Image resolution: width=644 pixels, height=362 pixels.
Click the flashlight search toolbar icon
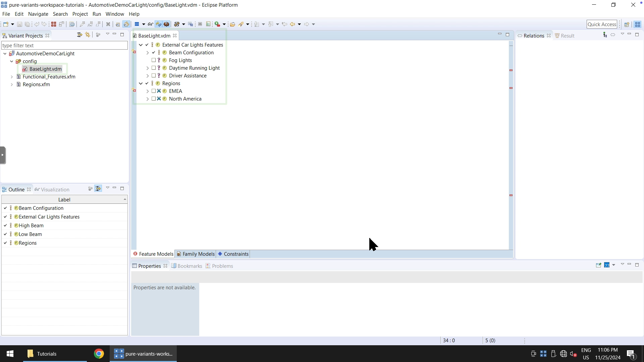(241, 24)
